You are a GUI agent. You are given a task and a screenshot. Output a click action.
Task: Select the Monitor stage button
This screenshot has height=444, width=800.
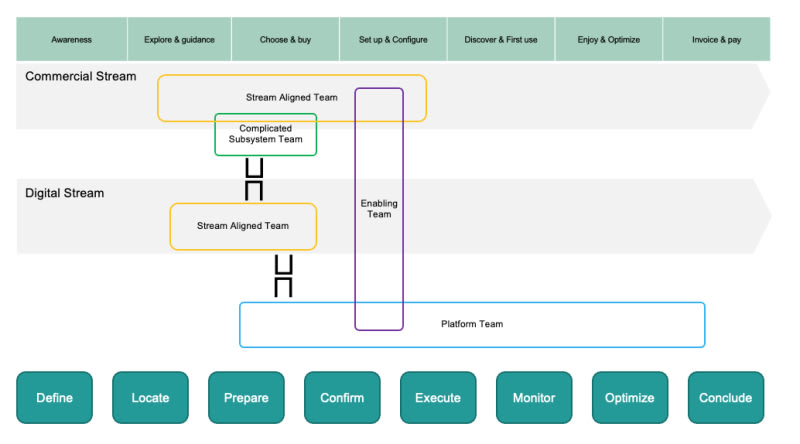534,398
